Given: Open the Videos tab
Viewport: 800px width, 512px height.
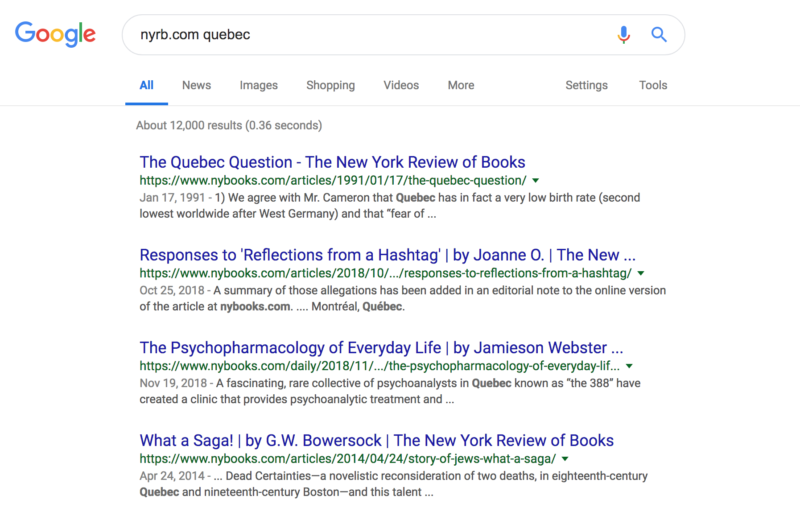Looking at the screenshot, I should 401,85.
